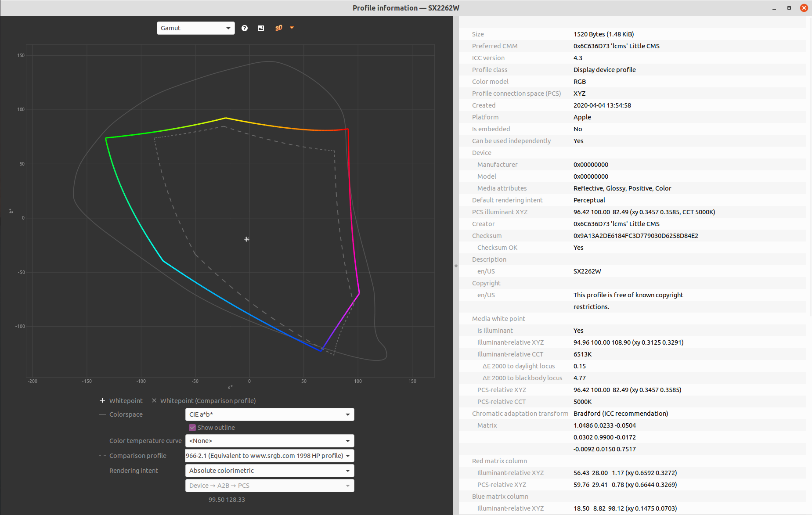
Task: Expand the orange 3D options arrow
Action: click(x=292, y=28)
